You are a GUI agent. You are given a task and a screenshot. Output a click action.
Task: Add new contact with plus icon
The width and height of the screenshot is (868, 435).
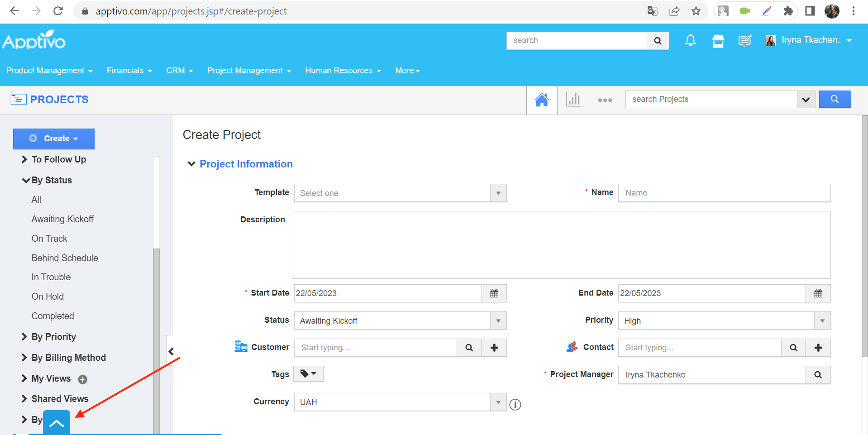(818, 348)
